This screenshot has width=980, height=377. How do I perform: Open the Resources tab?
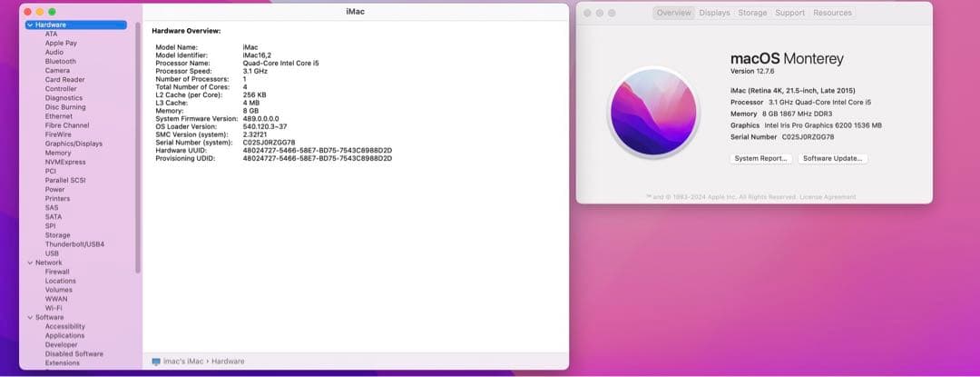pos(832,13)
